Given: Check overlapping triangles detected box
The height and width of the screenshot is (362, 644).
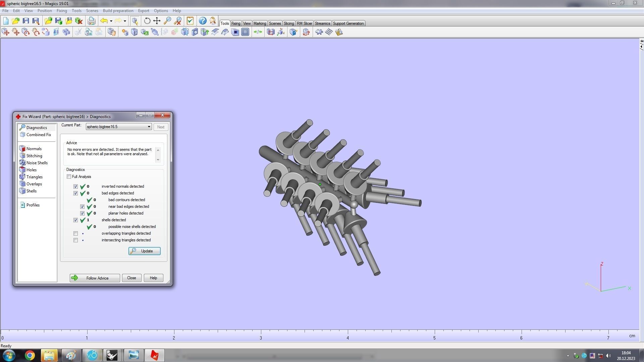Looking at the screenshot, I should click(x=75, y=234).
